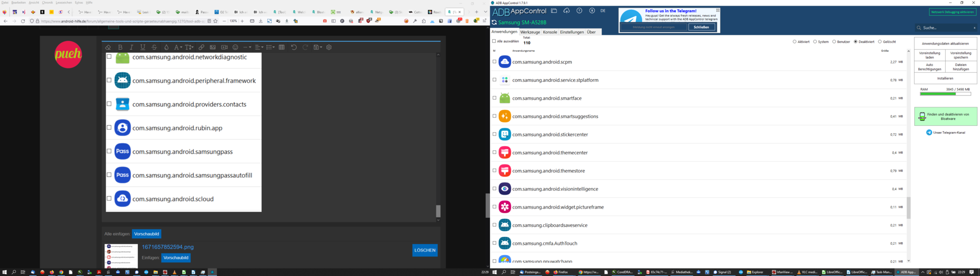Check the 'Alle auswählen' checkbox
980x276 pixels.
[x=494, y=41]
